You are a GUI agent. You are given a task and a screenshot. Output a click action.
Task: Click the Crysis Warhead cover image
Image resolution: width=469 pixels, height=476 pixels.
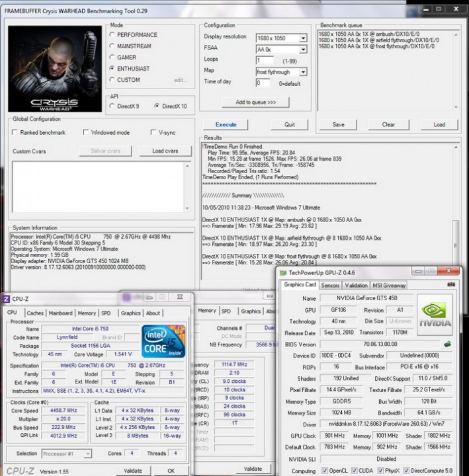pyautogui.click(x=55, y=69)
